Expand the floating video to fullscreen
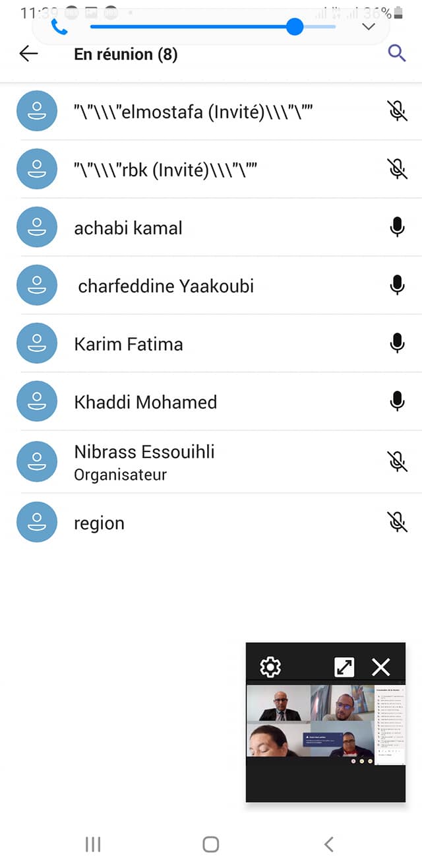This screenshot has height=868, width=422. pos(344,667)
